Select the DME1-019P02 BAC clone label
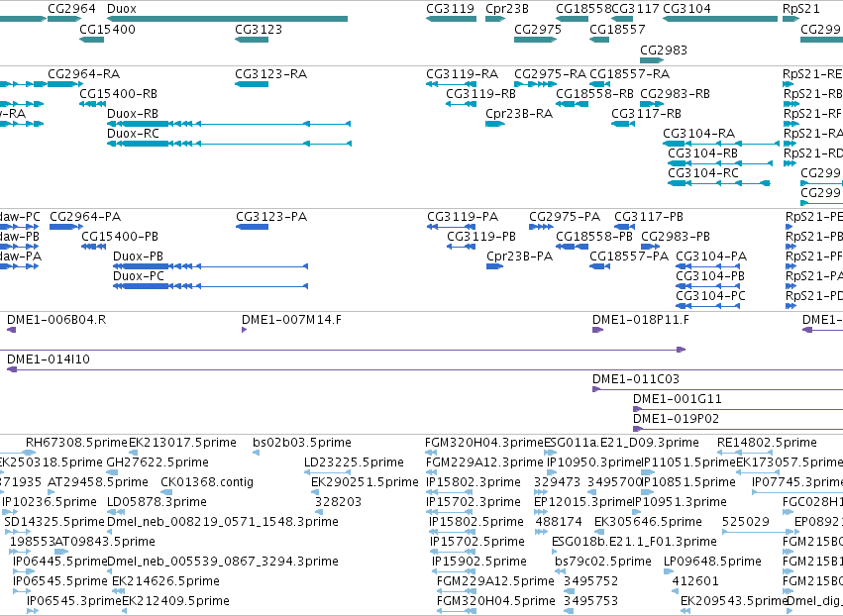Image resolution: width=843 pixels, height=616 pixels. point(676,419)
